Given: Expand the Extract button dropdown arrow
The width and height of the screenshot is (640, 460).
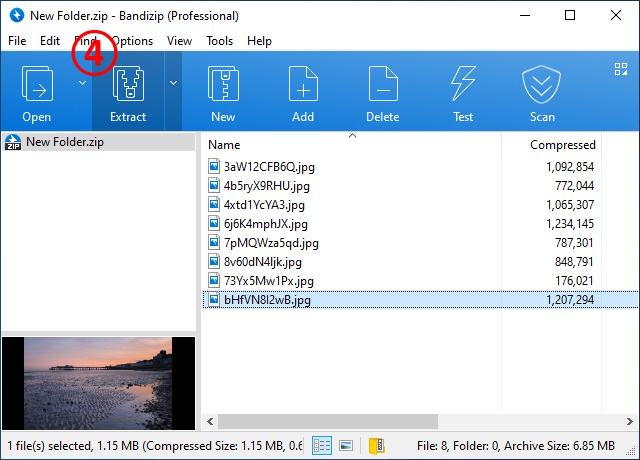Looking at the screenshot, I should pyautogui.click(x=173, y=83).
